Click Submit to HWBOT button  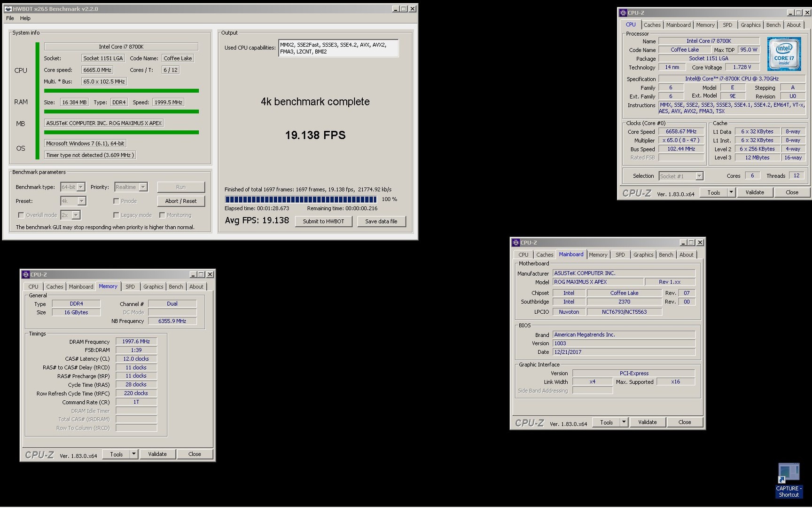323,222
